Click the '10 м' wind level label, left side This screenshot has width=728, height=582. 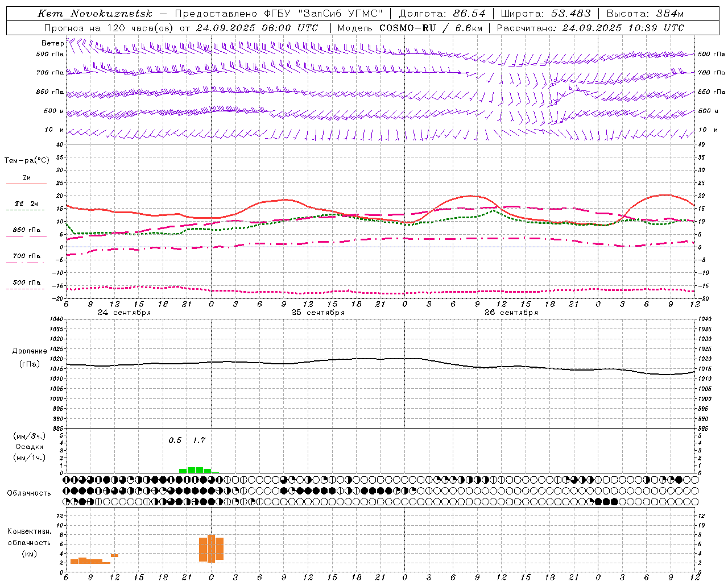pos(55,130)
